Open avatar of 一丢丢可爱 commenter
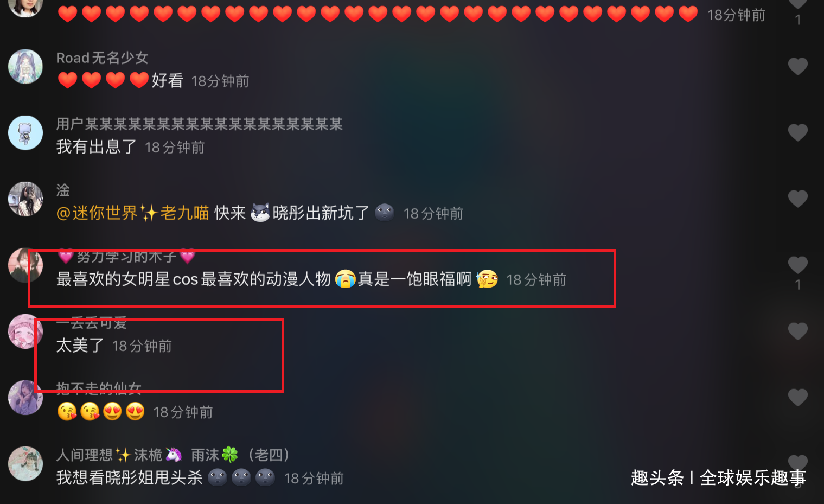Screen dimensions: 824x504 (x=25, y=331)
